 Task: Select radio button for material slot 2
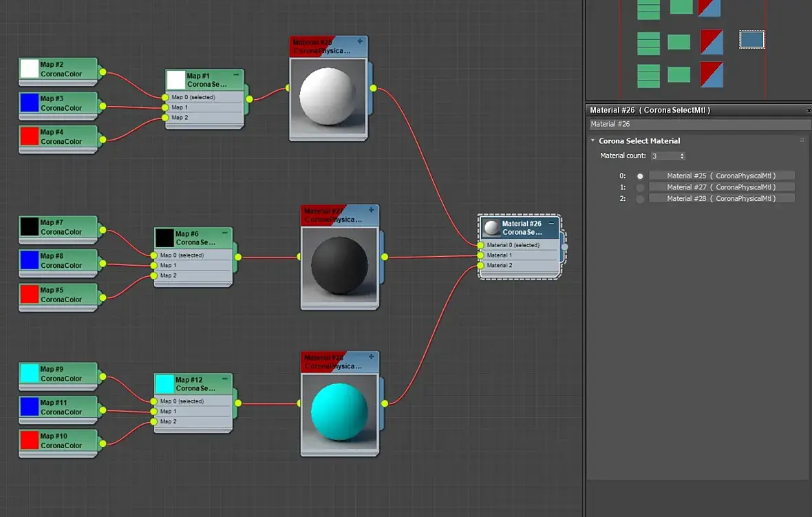pos(640,199)
